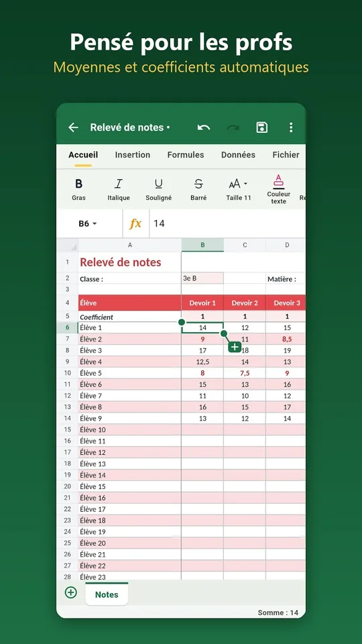Click the select-all corner of the grid
The height and width of the screenshot is (644, 362).
pos(67,246)
